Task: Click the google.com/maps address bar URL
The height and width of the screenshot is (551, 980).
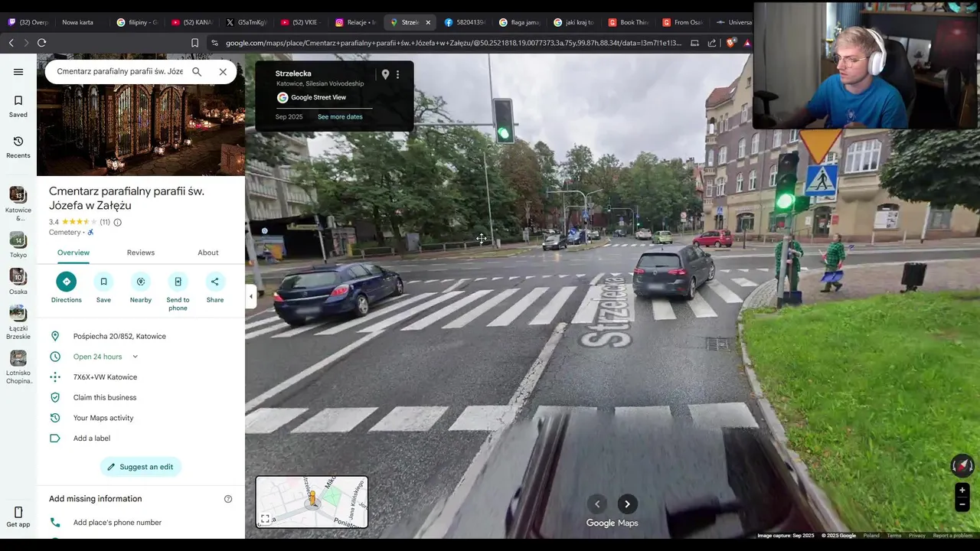Action: (x=453, y=43)
